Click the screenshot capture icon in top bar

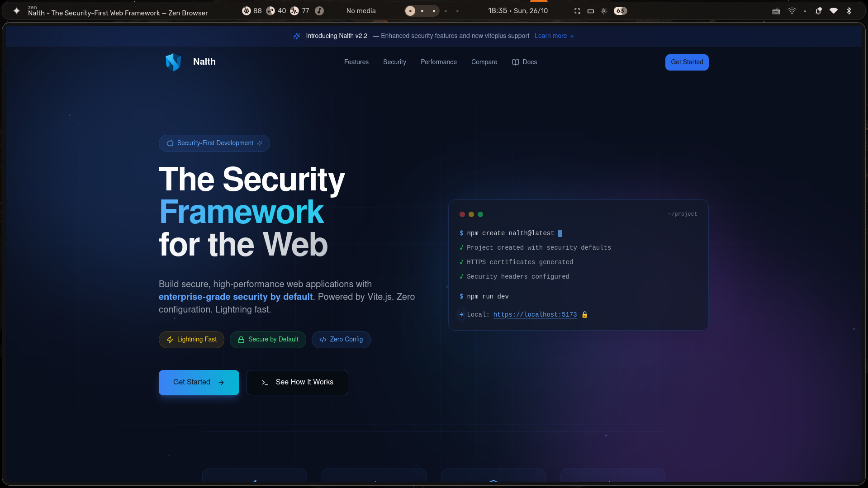pyautogui.click(x=577, y=11)
